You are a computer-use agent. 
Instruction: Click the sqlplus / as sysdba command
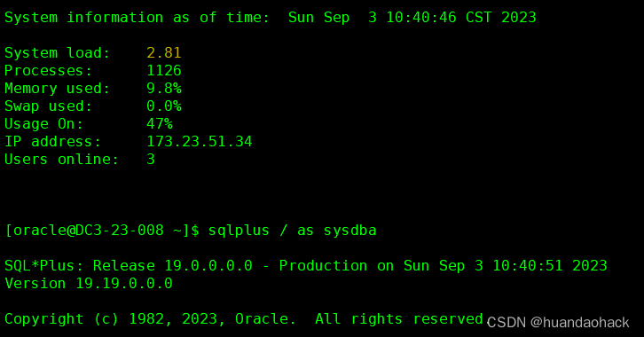292,231
